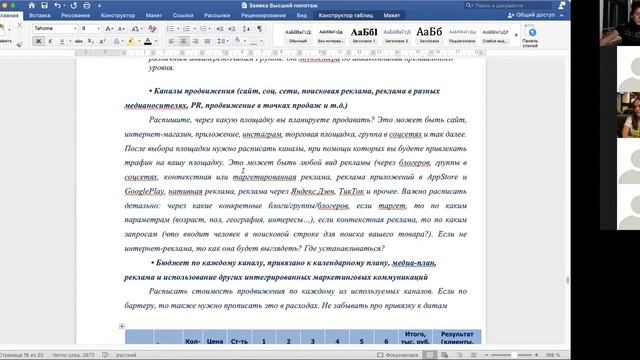Click the русский language indicator in status bar
The width and height of the screenshot is (640, 360).
pyautogui.click(x=126, y=355)
